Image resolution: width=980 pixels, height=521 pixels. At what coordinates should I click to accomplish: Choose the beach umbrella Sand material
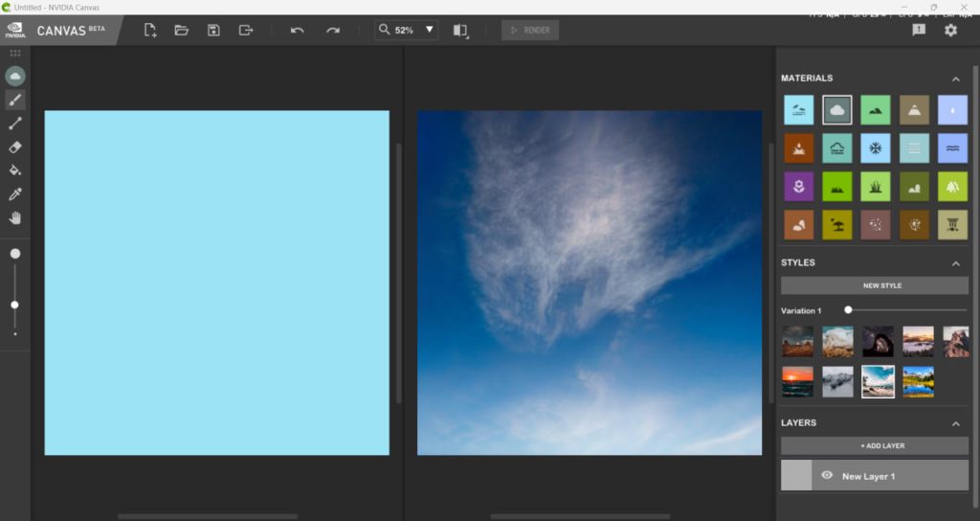(x=836, y=224)
